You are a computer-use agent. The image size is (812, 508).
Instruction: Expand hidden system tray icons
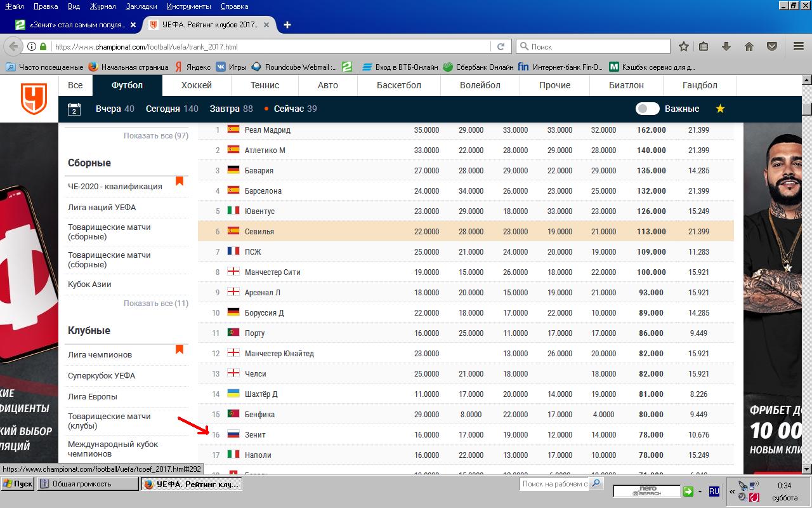[733, 491]
